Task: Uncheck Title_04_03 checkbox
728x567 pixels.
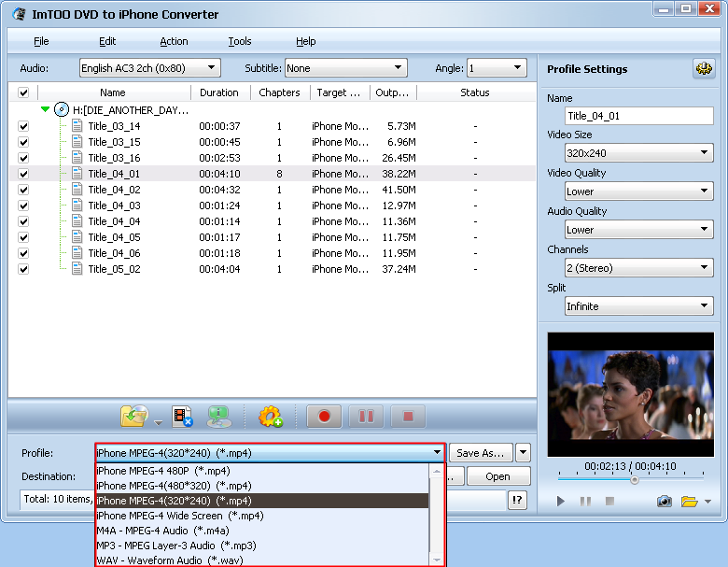Action: (x=23, y=205)
